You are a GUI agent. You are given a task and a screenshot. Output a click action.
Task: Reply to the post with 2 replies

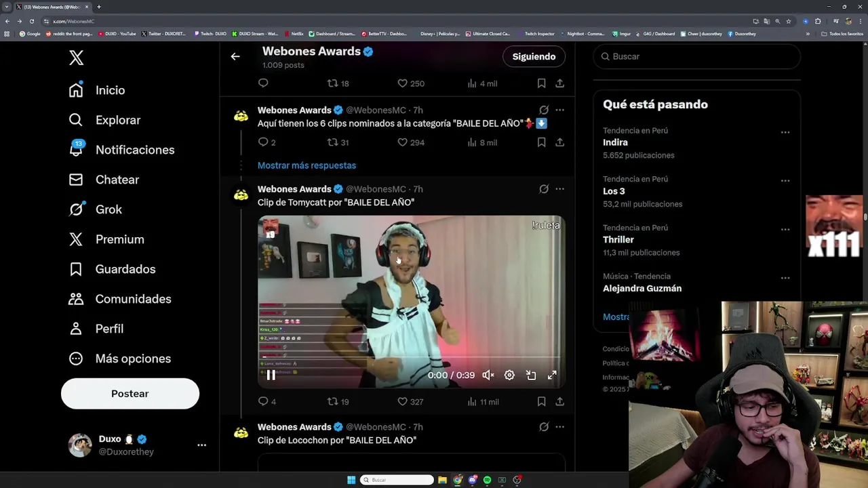coord(267,142)
